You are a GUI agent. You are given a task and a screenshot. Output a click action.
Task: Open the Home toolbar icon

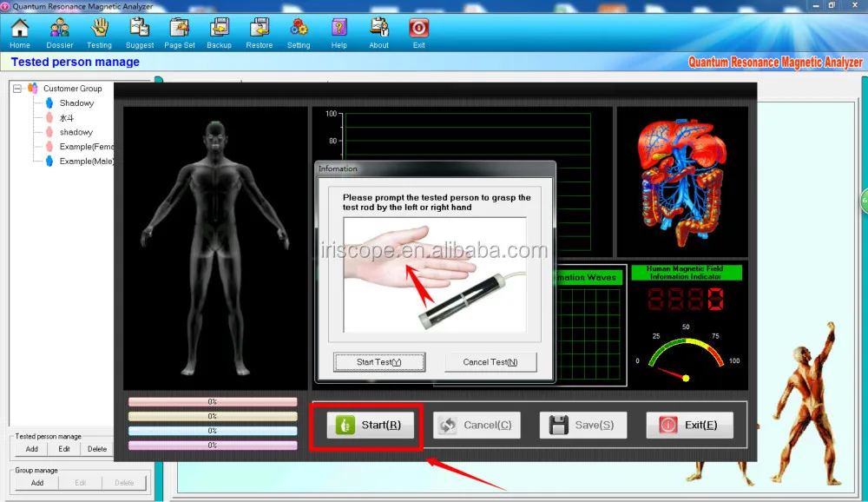tap(20, 33)
